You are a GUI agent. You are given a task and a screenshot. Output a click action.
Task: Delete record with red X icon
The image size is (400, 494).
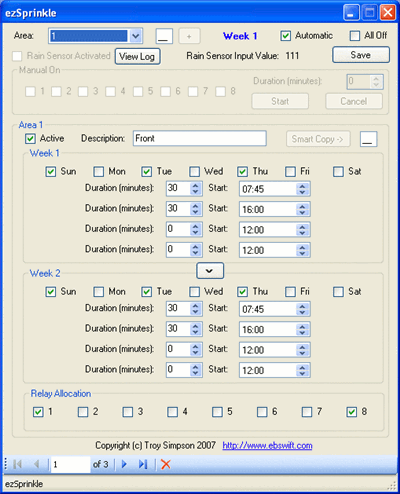[x=166, y=464]
